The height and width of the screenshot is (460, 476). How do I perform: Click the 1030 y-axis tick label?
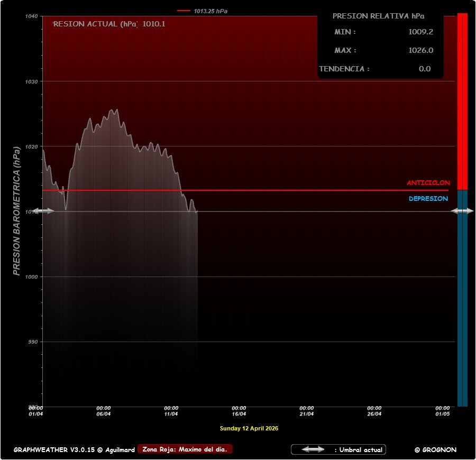coord(32,81)
